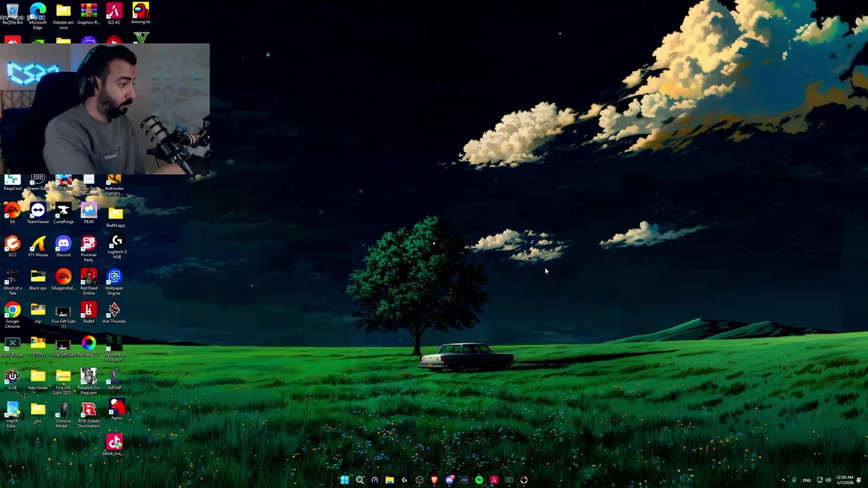868x488 pixels.
Task: Launch the RedM desktop shortcut
Action: pyautogui.click(x=89, y=313)
